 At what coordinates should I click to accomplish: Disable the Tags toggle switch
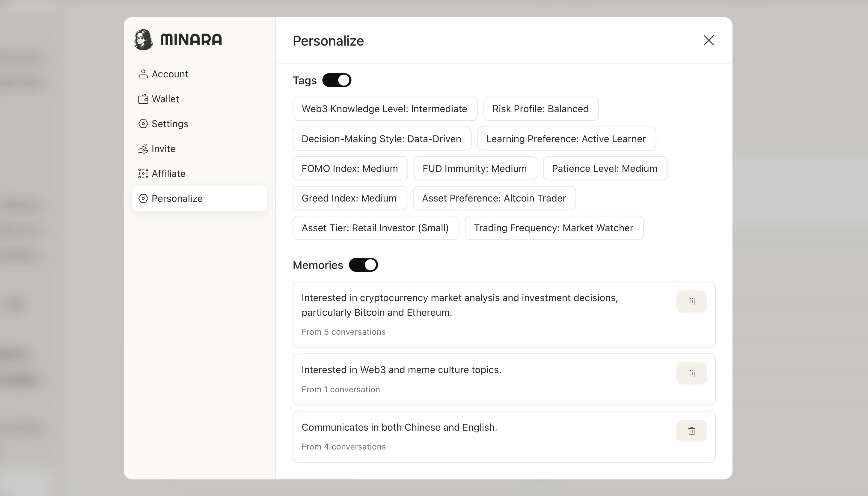point(337,80)
